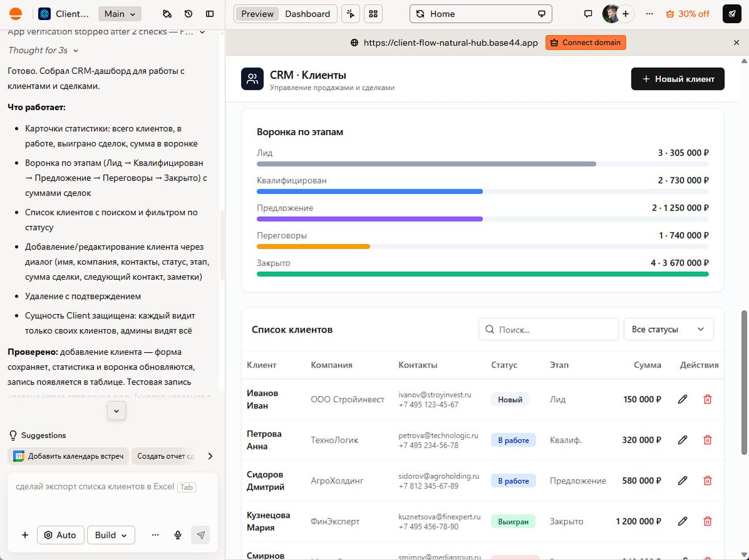The height and width of the screenshot is (560, 749).
Task: Click the 30% off offer
Action: pos(688,14)
